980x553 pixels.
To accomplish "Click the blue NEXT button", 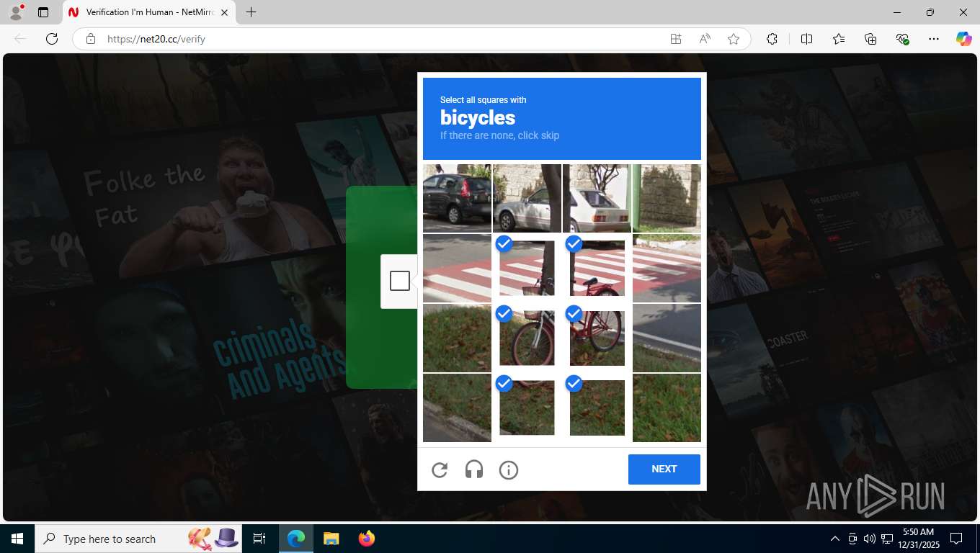I will [664, 469].
